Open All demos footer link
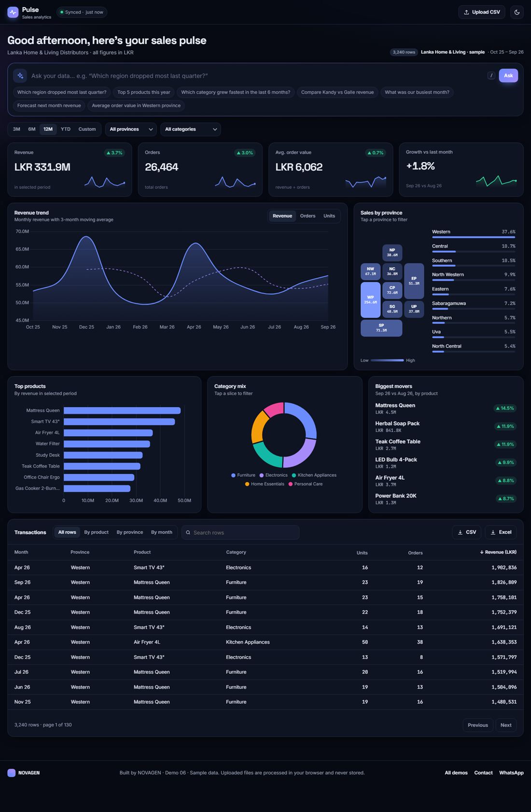The height and width of the screenshot is (812, 531). [456, 773]
